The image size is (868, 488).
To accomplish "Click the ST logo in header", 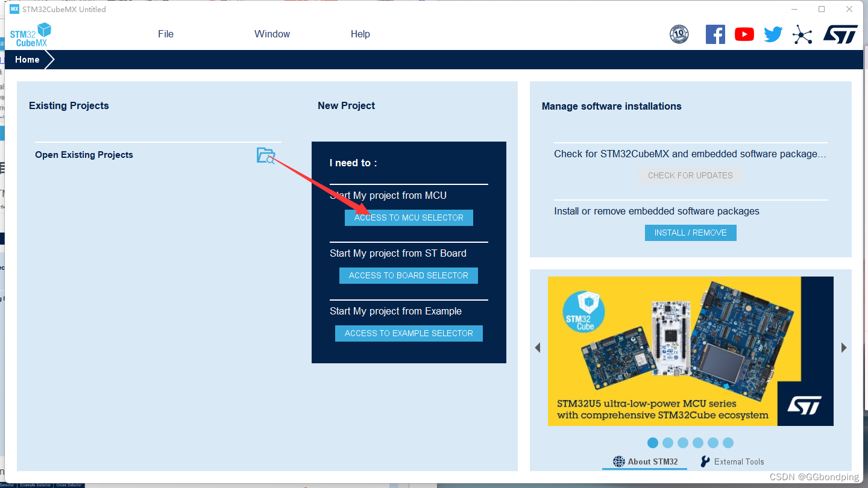I will coord(840,34).
